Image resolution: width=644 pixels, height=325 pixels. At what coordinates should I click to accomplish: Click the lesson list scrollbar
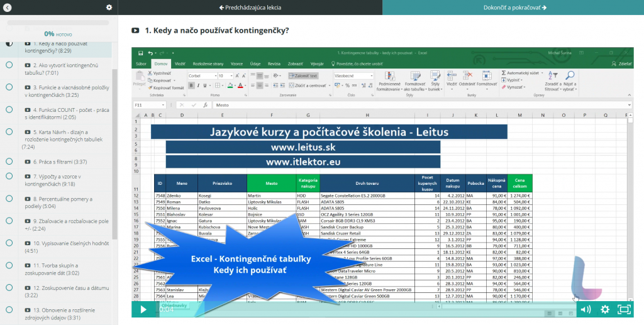click(x=114, y=154)
